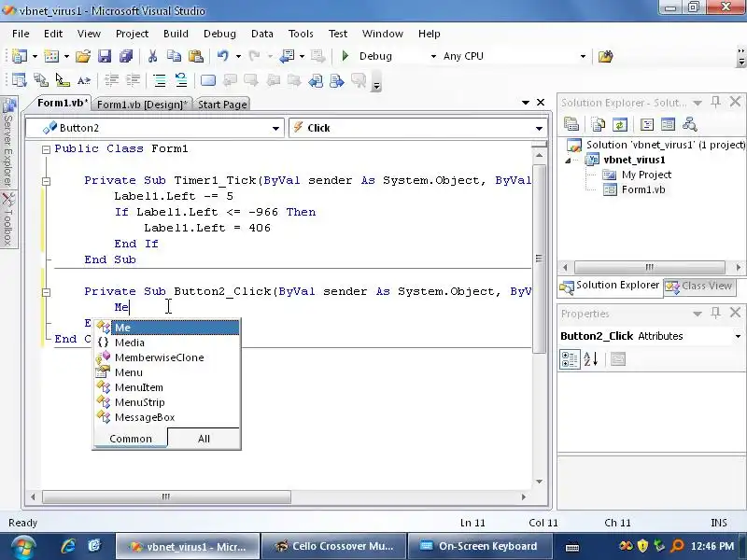Click Properties icon in Solution Explorer toolbar

coord(571,124)
